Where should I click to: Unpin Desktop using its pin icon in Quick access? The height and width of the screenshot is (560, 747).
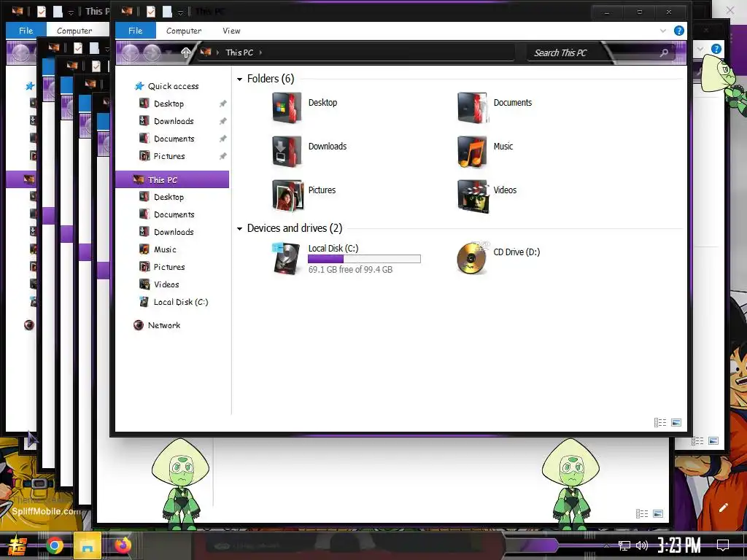click(222, 104)
